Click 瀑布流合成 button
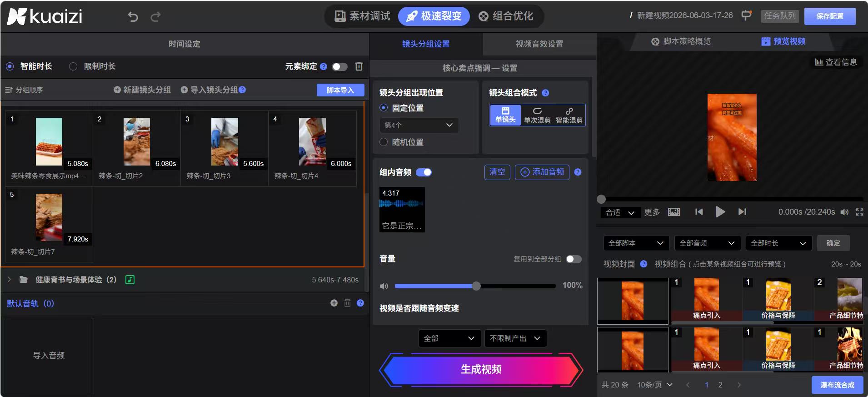The image size is (868, 397). 837,385
